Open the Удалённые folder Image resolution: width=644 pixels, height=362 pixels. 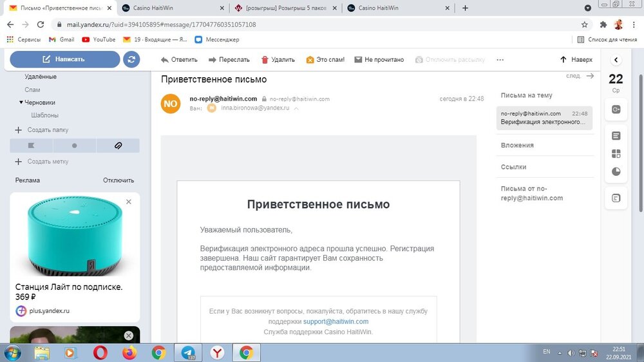pyautogui.click(x=41, y=77)
